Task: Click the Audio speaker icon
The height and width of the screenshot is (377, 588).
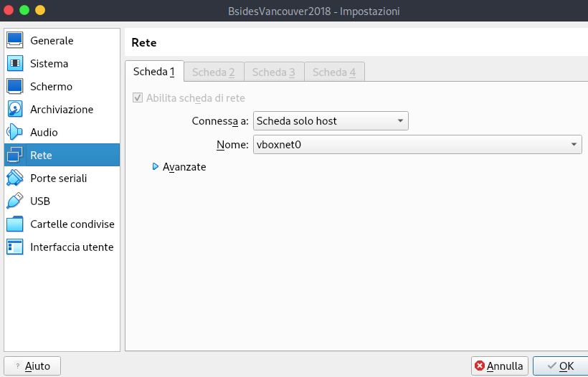Action: 14,132
